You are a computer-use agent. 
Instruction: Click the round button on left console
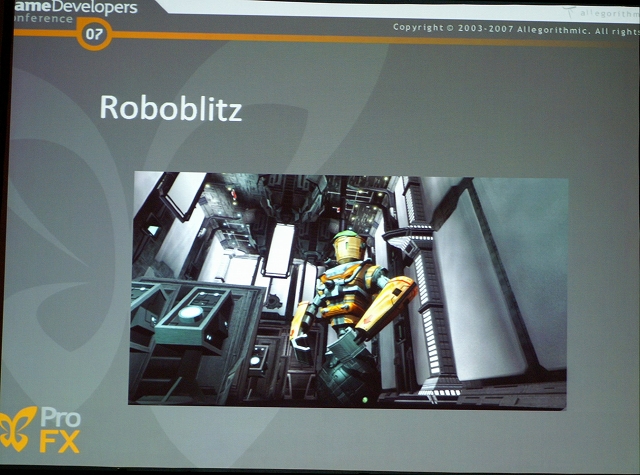coord(189,312)
